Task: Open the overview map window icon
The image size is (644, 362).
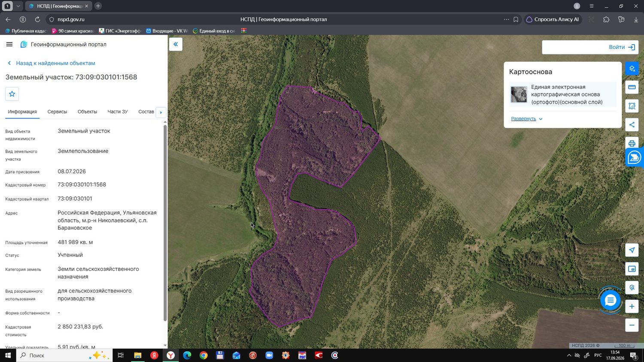Action: tap(632, 269)
